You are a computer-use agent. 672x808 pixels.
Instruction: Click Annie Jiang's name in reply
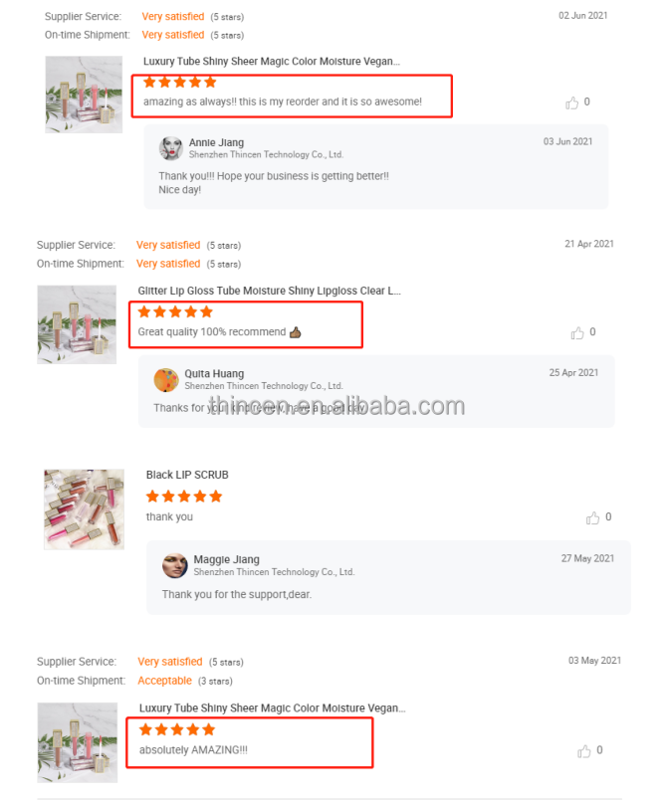216,142
